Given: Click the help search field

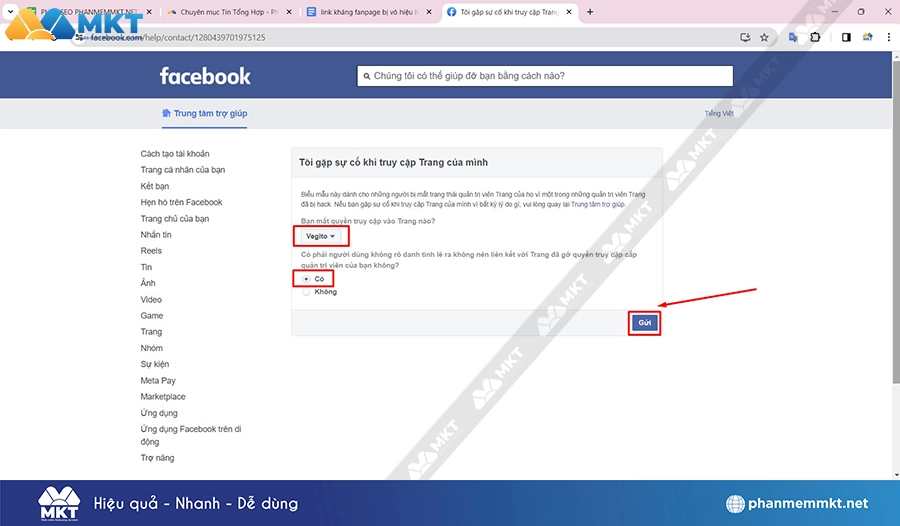Looking at the screenshot, I should (x=545, y=76).
